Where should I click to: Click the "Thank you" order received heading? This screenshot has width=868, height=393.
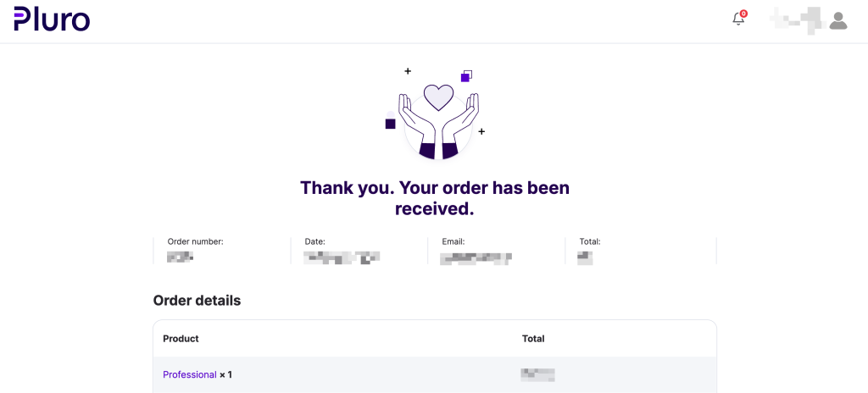(x=435, y=197)
